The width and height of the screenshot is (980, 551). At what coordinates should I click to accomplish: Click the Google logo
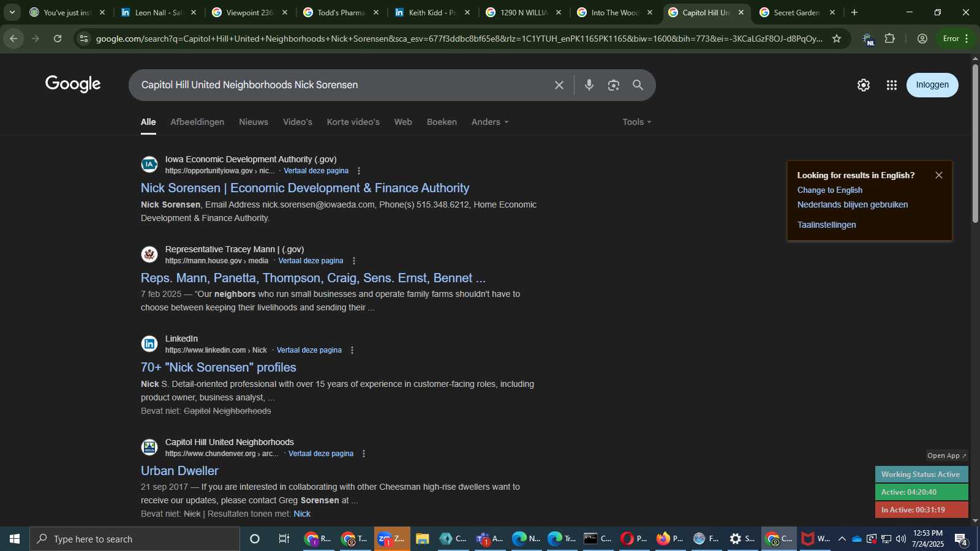tap(73, 84)
